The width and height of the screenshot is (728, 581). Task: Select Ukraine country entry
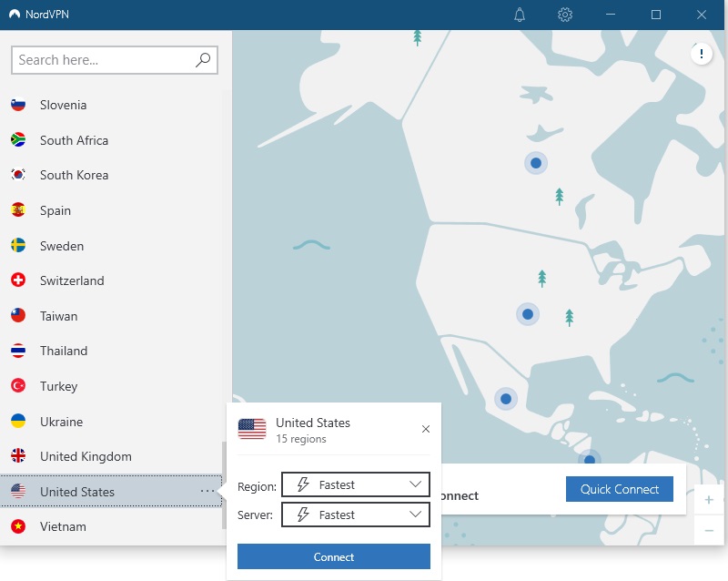111,421
